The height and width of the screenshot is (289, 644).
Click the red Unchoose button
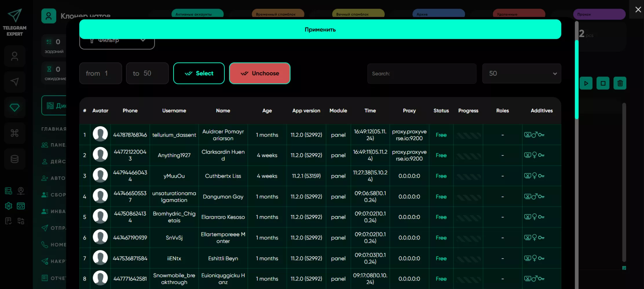tap(260, 73)
